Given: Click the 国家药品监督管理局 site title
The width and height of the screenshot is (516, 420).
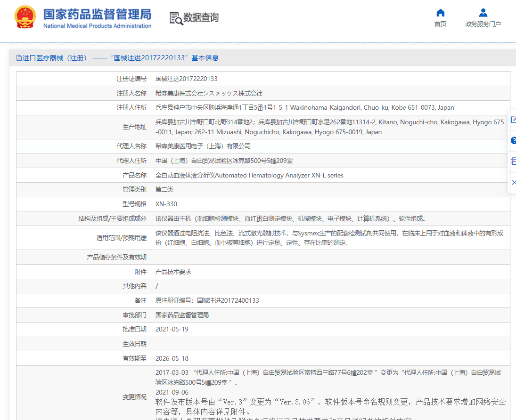Looking at the screenshot, I should click(97, 15).
